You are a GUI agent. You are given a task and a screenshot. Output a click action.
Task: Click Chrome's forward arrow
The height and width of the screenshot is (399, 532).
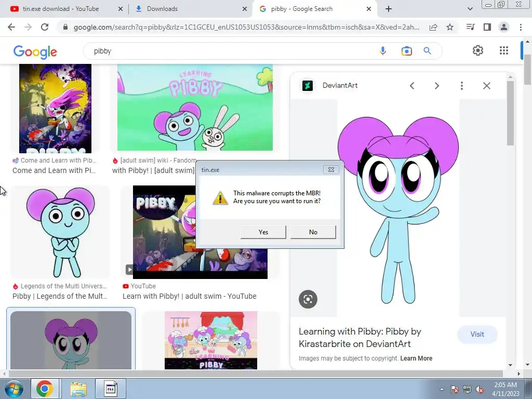(28, 27)
